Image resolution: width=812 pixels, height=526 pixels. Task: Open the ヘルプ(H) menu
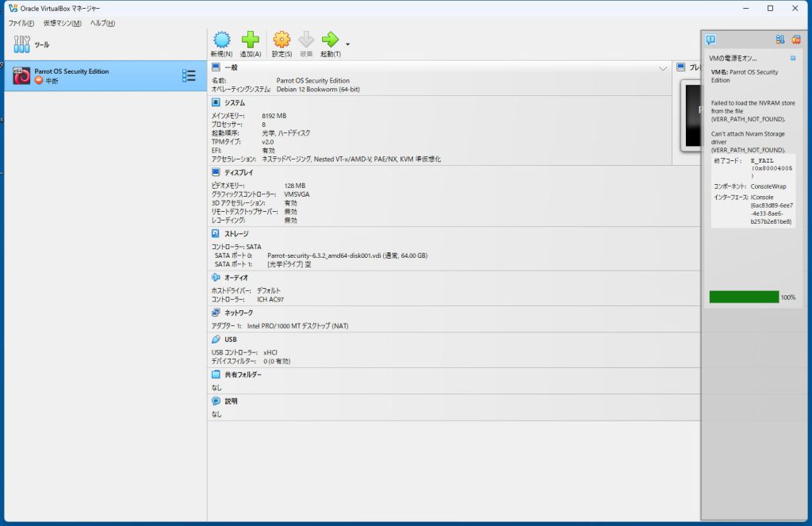pos(102,23)
